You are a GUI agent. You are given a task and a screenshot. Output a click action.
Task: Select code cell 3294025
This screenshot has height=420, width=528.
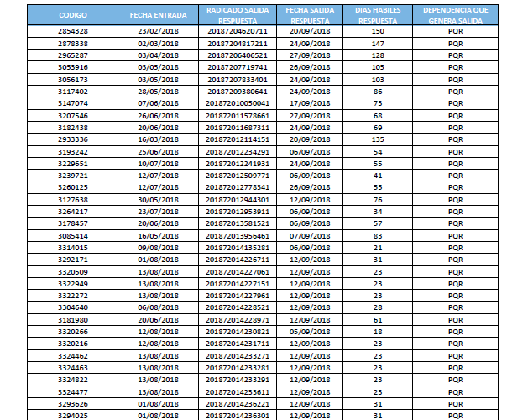click(x=73, y=415)
